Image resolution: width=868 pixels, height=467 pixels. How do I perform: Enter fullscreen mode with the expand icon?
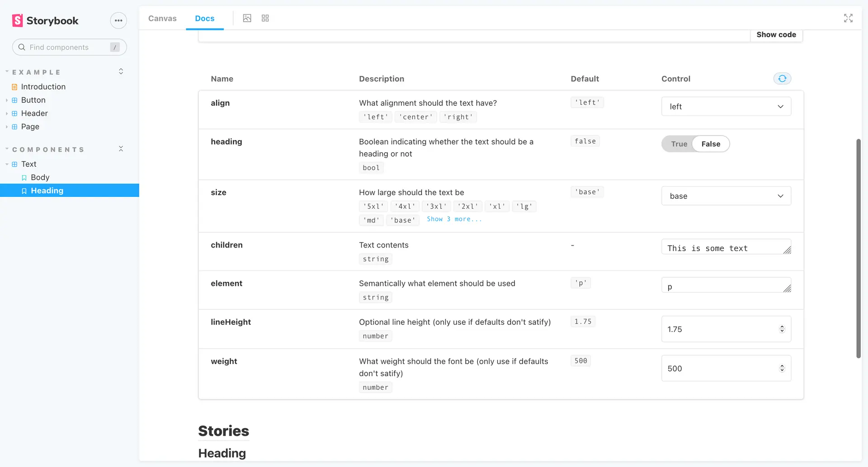pyautogui.click(x=849, y=18)
